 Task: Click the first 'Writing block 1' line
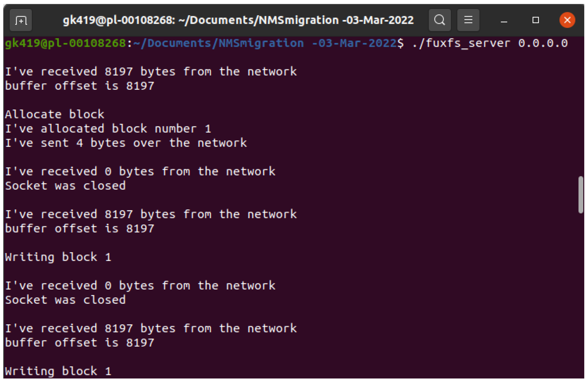pyautogui.click(x=58, y=257)
